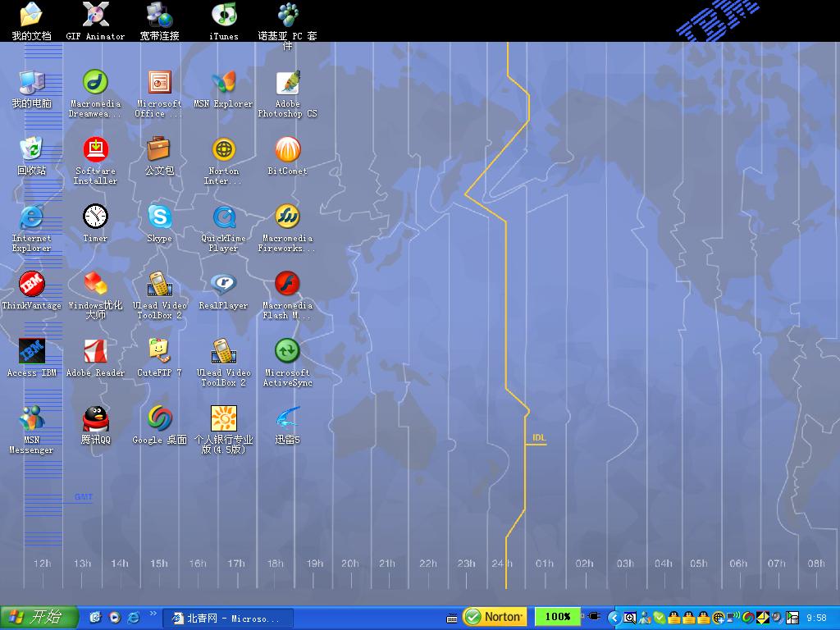
Task: Select the BitComet desktop icon
Action: (287, 151)
